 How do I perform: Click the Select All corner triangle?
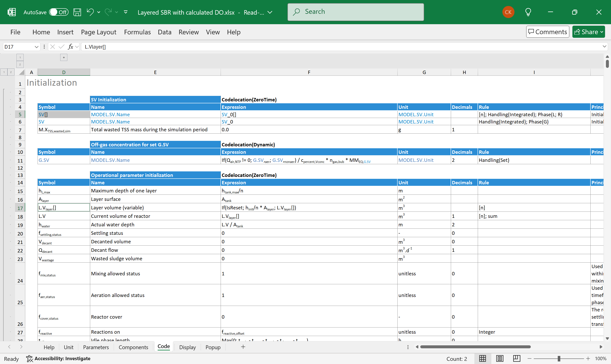[x=21, y=72]
